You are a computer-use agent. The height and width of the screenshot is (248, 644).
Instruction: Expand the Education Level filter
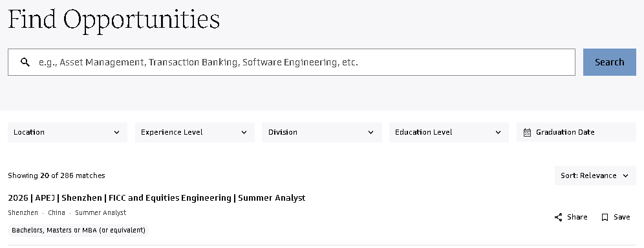(x=449, y=133)
